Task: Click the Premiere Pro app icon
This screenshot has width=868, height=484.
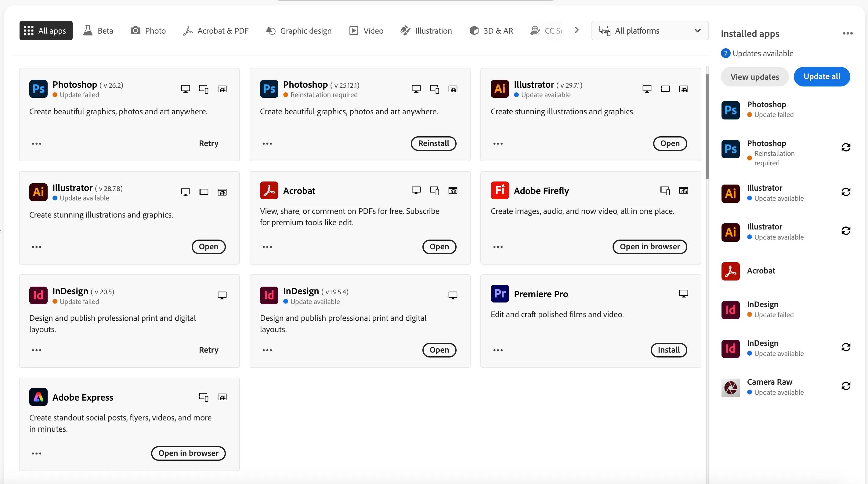Action: tap(499, 294)
